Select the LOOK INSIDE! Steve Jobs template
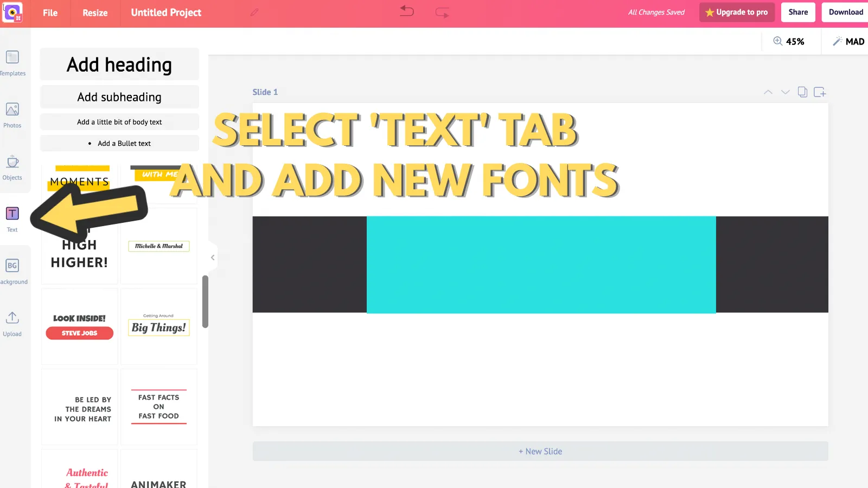The height and width of the screenshot is (488, 868). pos(79,326)
